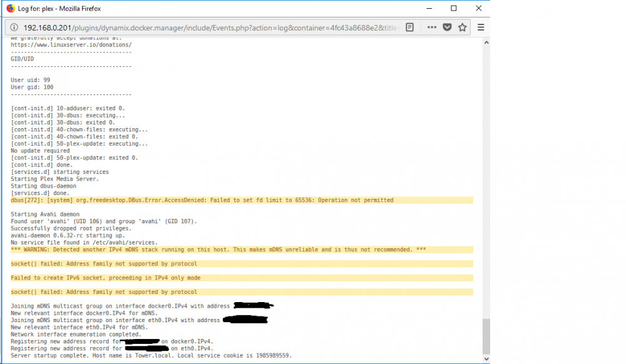Click '30-dbus: executing...' log line
The width and height of the screenshot is (626, 364).
coord(68,116)
